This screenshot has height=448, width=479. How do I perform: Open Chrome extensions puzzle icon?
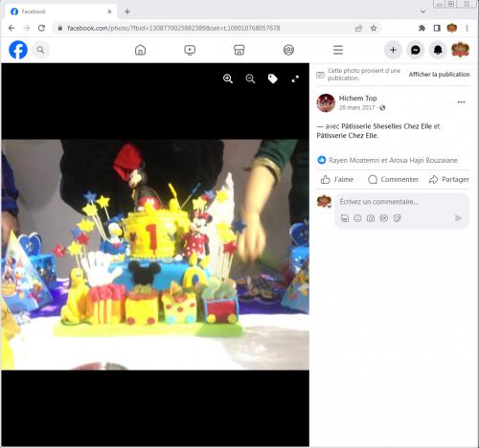click(422, 28)
